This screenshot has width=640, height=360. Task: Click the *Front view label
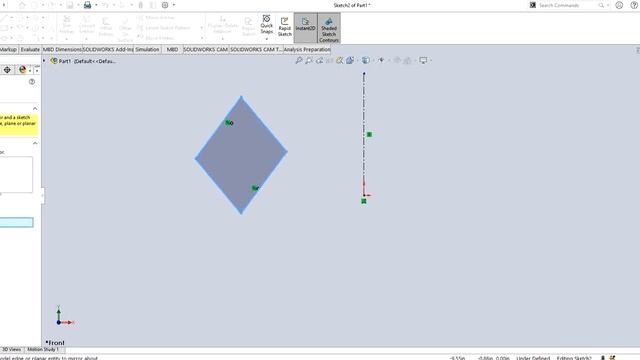pyautogui.click(x=55, y=342)
